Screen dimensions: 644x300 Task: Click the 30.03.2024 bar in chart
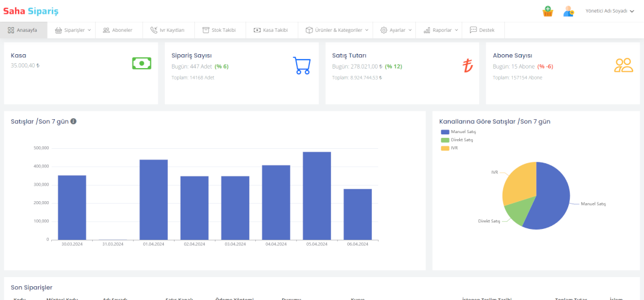72,208
